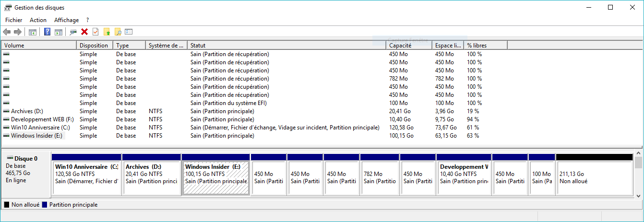Click the Back arrow toolbar icon
This screenshot has width=644, height=222.
coord(7,32)
